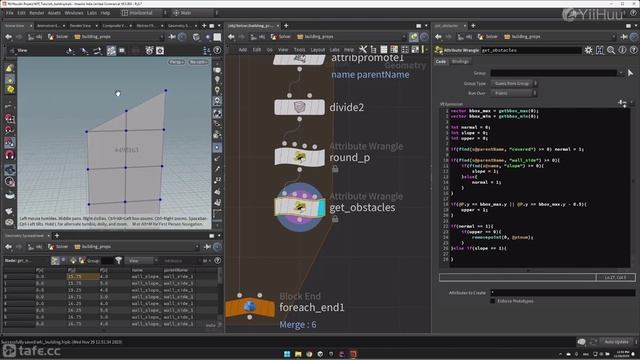Click the magnet snapping icon in left toolbar
Image resolution: width=640 pixels, height=360 pixels.
click(10, 155)
